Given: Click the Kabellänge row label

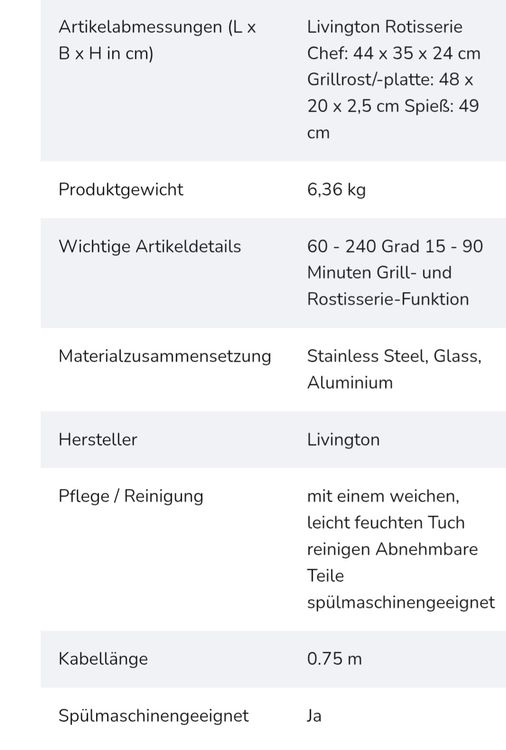Looking at the screenshot, I should click(103, 659).
